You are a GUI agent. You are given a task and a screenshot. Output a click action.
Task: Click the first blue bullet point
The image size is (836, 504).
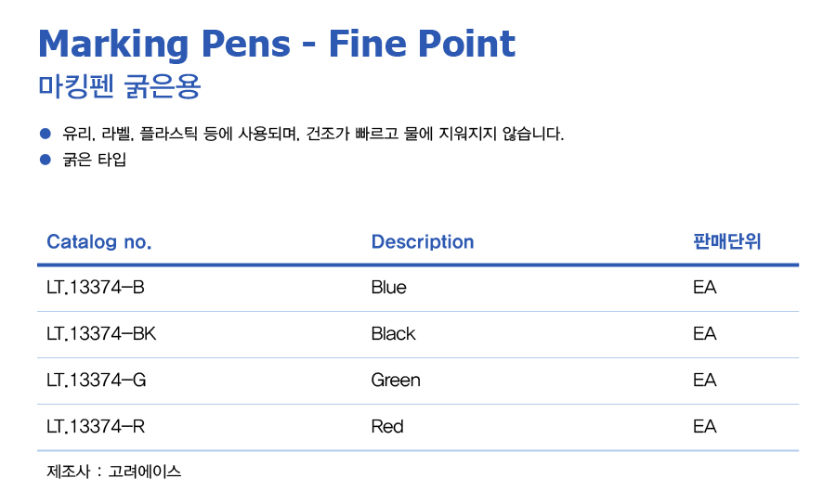pyautogui.click(x=46, y=133)
